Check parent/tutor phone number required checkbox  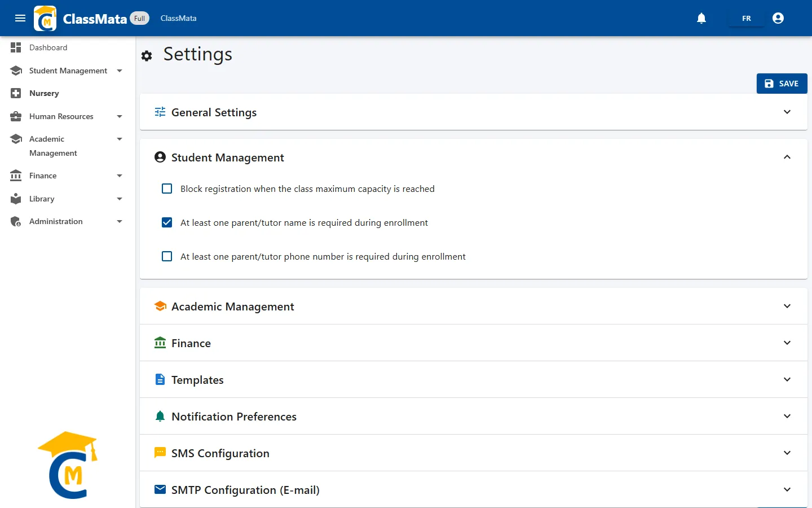click(167, 256)
